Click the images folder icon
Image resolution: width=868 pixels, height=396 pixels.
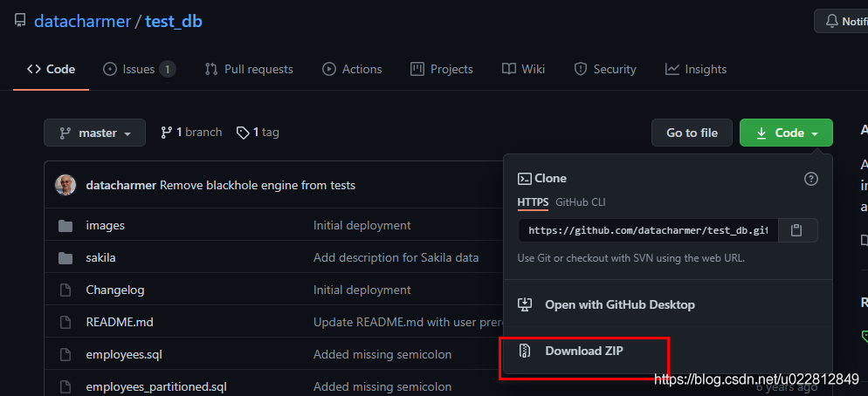(x=65, y=226)
